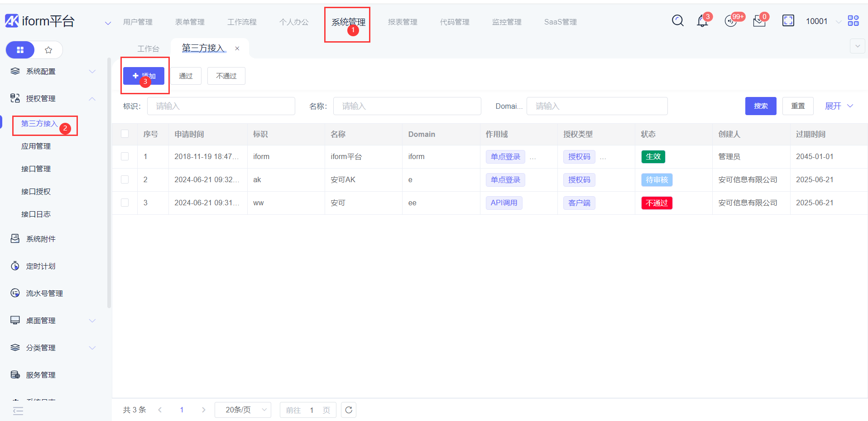Viewport: 868px width, 421px height.
Task: Collapse sidebar using bottom-left menu icon
Action: coord(18,411)
